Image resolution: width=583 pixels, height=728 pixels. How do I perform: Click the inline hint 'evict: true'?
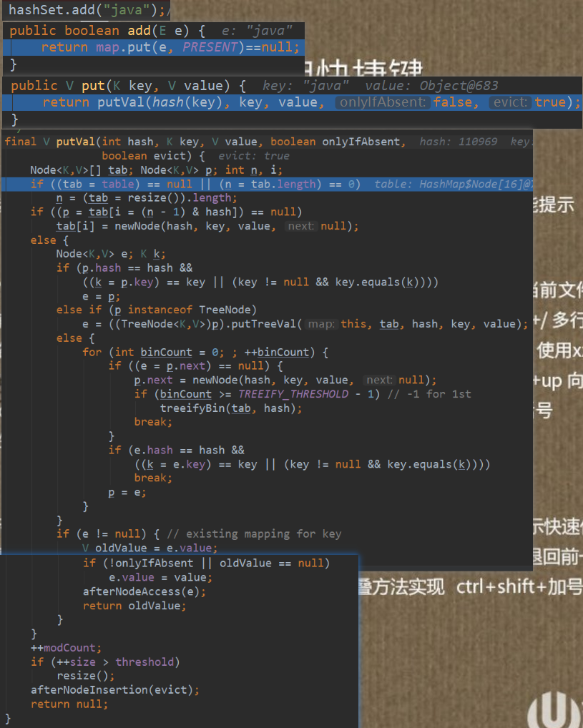(x=254, y=156)
